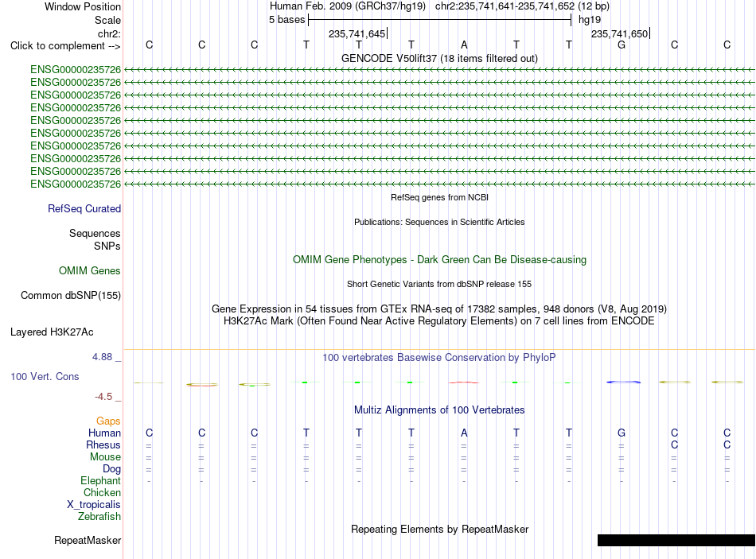Click the 235,741,645 coordinate marker

coord(357,33)
